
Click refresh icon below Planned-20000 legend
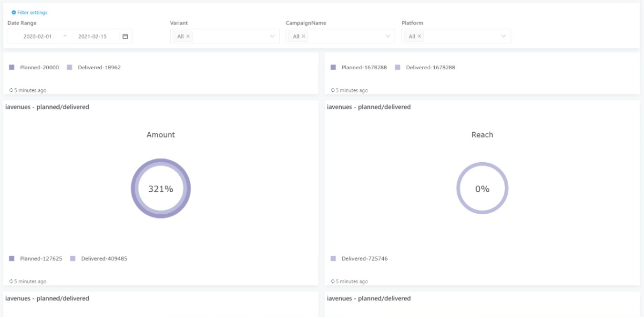pyautogui.click(x=11, y=90)
